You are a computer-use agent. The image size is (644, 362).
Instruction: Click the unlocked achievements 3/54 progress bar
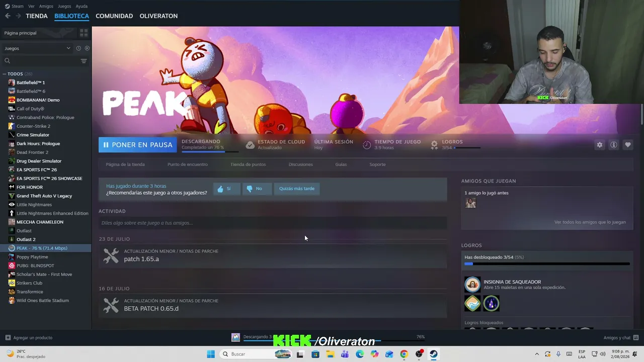(x=547, y=263)
